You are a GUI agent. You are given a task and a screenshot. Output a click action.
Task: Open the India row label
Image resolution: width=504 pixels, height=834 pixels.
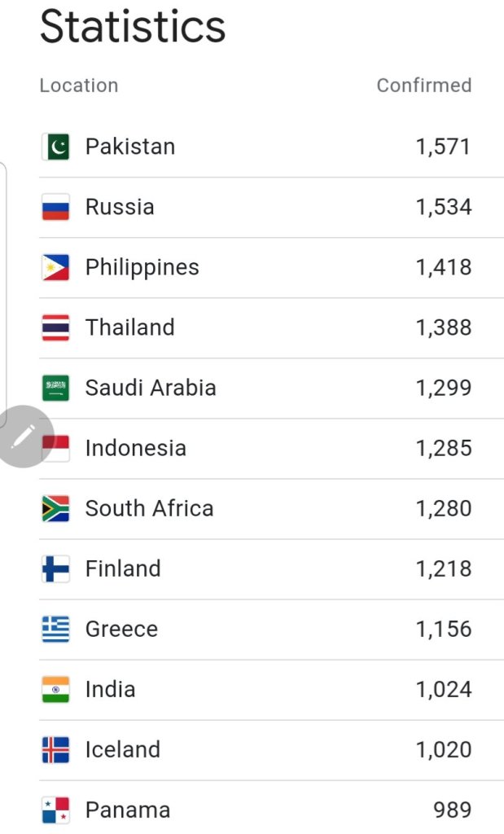point(110,689)
